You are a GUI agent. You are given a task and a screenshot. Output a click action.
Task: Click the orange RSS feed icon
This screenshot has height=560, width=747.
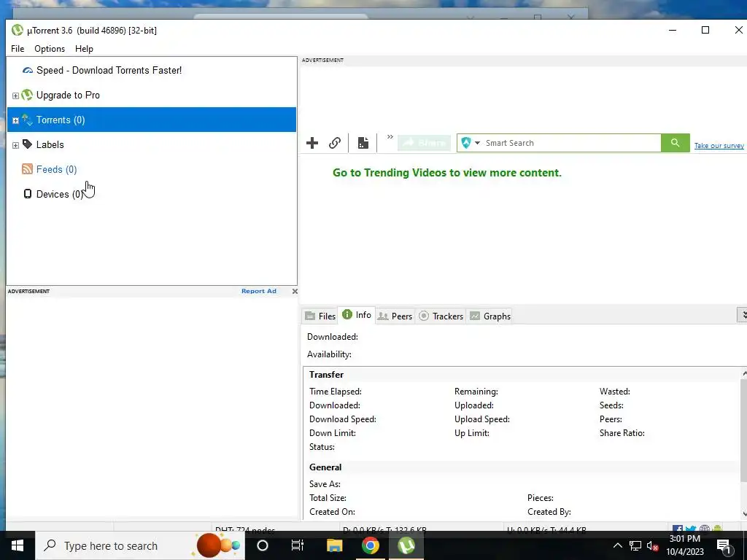28,169
